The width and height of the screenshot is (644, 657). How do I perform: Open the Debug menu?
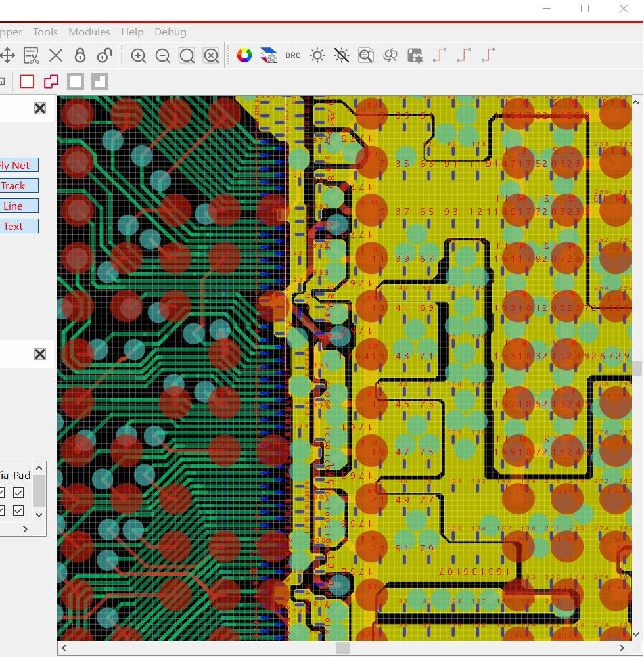[x=170, y=32]
